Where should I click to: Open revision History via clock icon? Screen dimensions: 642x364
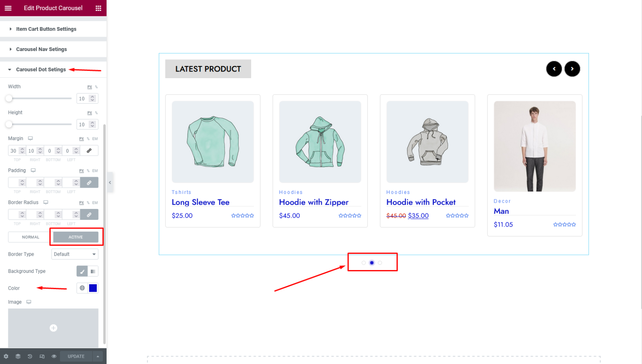coord(30,356)
